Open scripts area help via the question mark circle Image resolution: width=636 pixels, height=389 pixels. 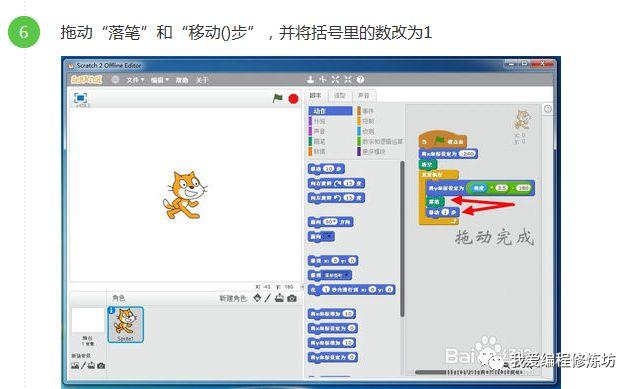(548, 109)
